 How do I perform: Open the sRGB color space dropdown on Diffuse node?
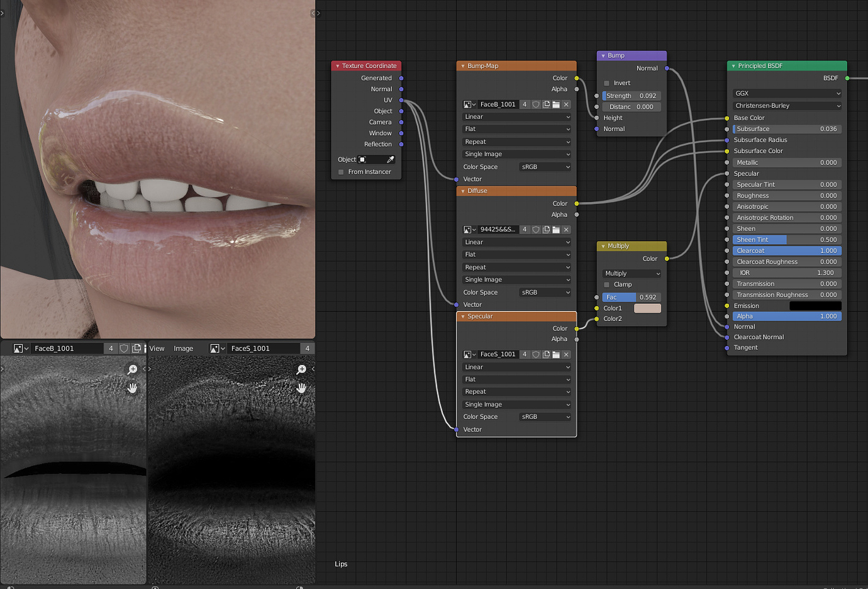coord(545,292)
